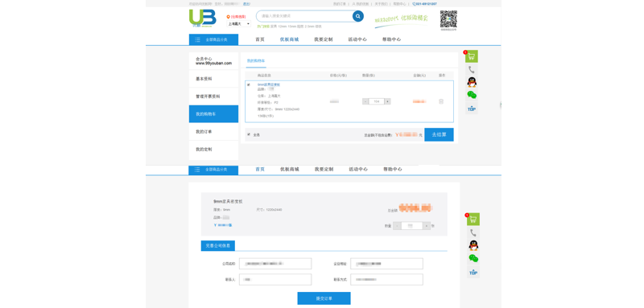Click the cart quantity field showing 104

376,101
